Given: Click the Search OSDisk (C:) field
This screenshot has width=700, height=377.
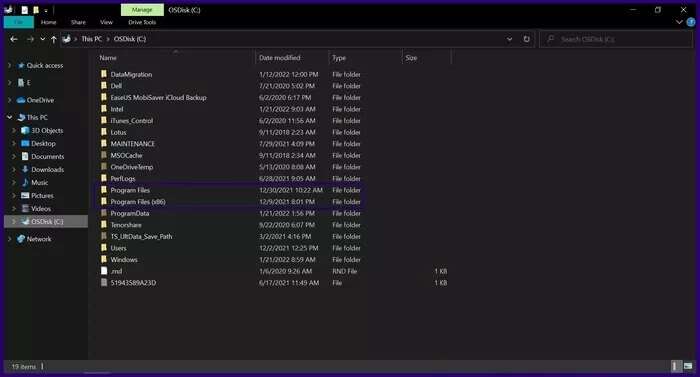Looking at the screenshot, I should click(x=616, y=39).
